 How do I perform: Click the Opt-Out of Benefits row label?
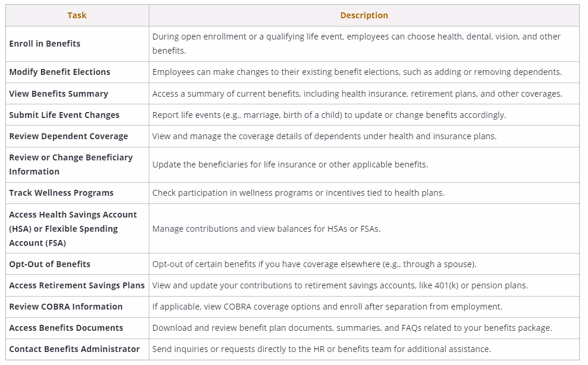50,264
